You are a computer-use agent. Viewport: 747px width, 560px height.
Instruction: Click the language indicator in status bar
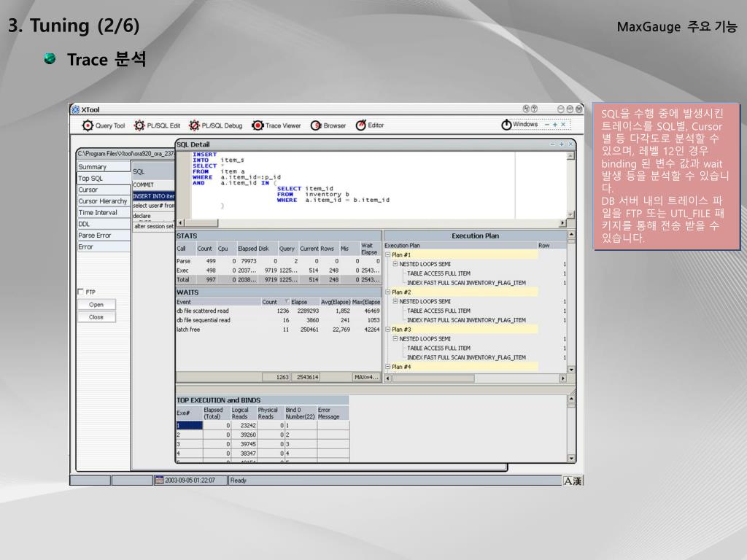tap(573, 481)
